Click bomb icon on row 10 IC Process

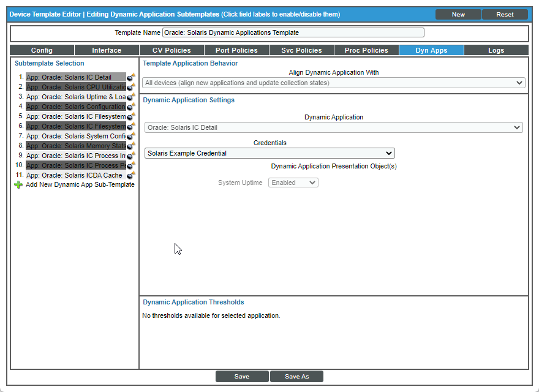(x=130, y=166)
